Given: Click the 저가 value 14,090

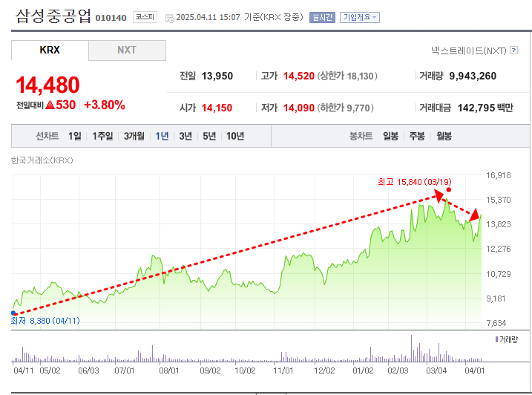Looking at the screenshot, I should [299, 108].
